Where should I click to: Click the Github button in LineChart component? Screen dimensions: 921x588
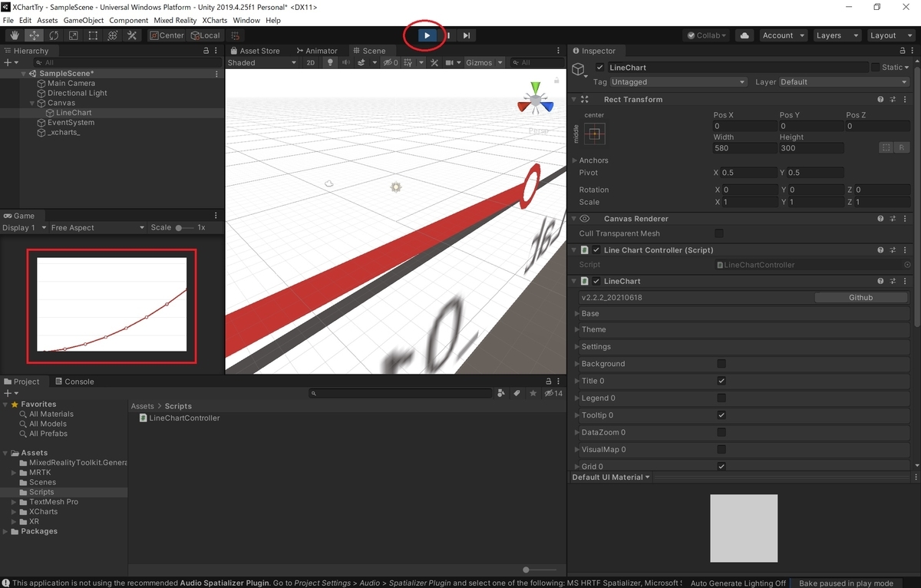pyautogui.click(x=860, y=297)
